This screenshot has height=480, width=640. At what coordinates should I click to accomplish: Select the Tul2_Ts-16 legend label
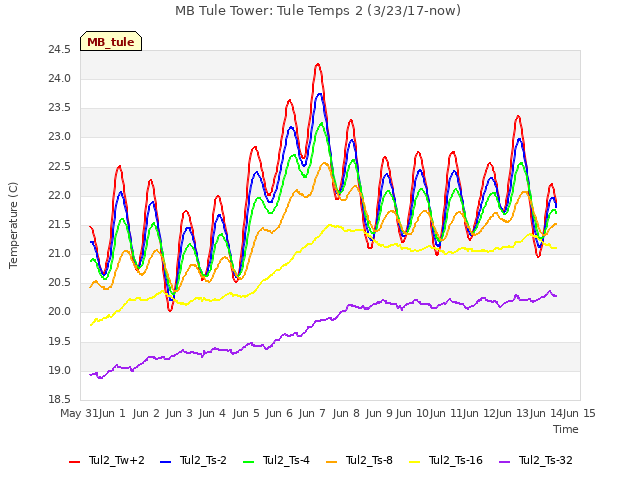456,460
